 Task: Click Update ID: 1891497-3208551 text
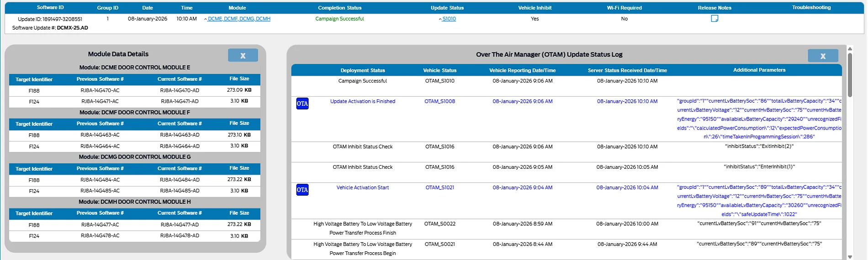pos(50,19)
